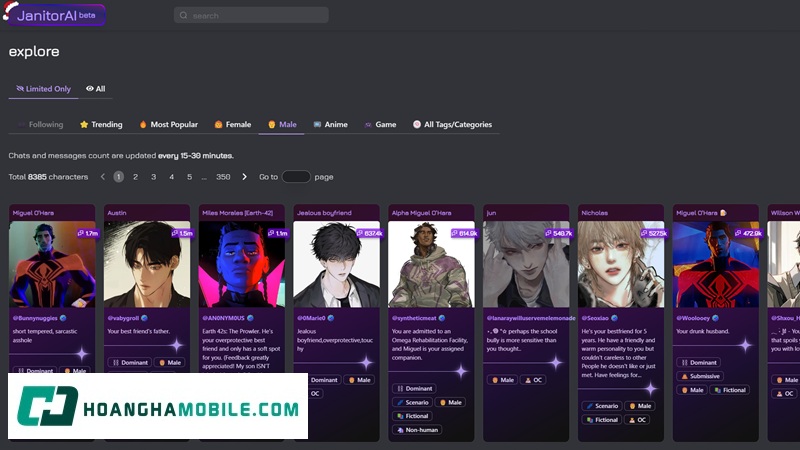Go to next page with right chevron
Image resolution: width=800 pixels, height=450 pixels.
(244, 177)
